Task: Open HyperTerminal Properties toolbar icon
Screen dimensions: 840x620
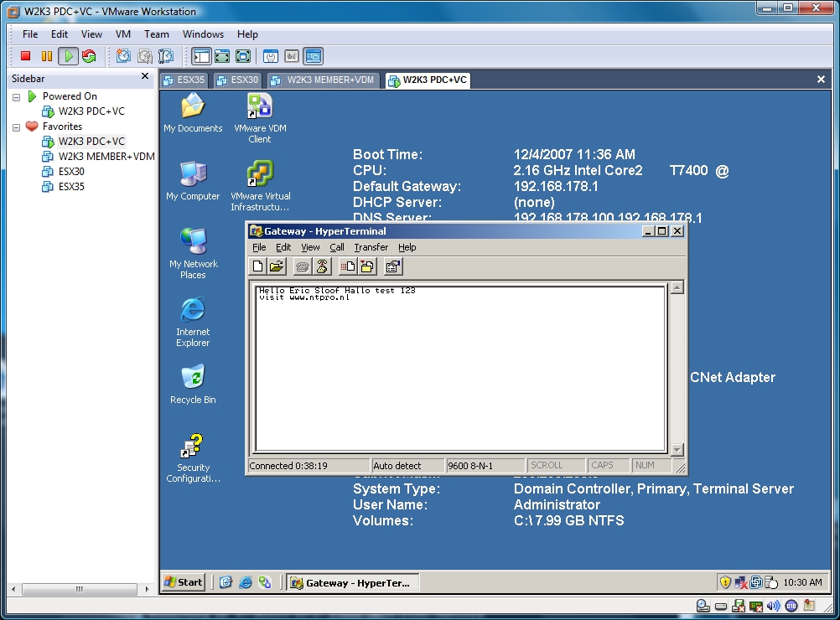Action: pyautogui.click(x=392, y=266)
